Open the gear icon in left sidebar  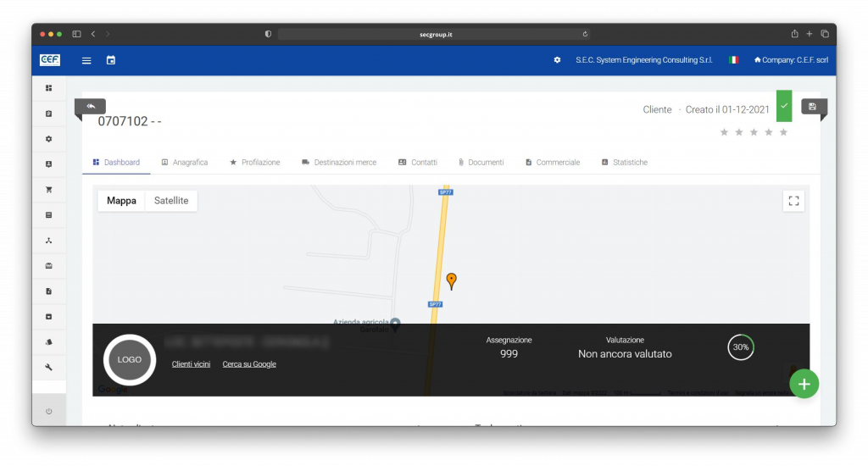pos(48,139)
